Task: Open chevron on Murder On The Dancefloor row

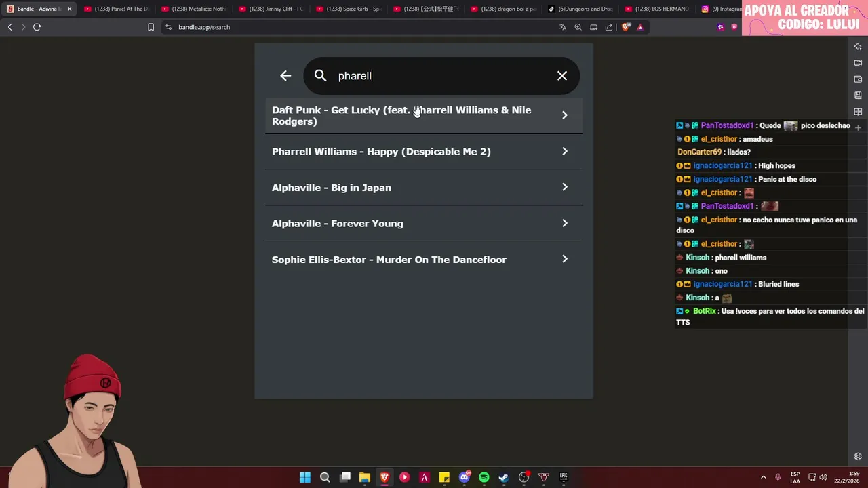Action: click(564, 259)
